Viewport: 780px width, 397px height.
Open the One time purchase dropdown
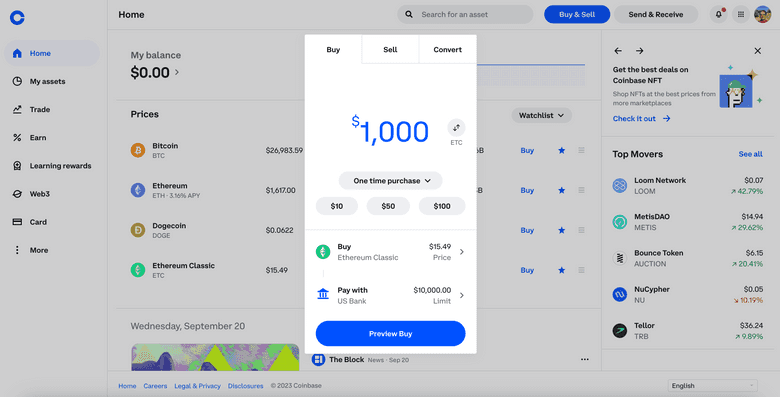390,181
